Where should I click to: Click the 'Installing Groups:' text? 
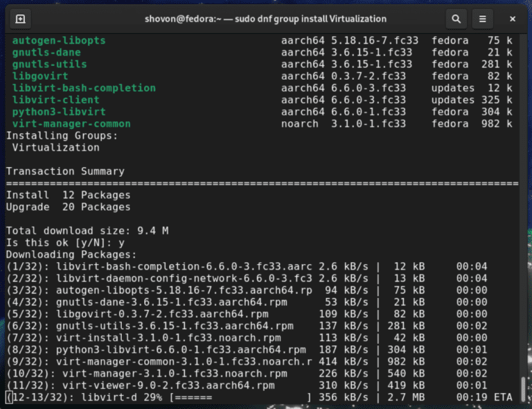click(x=62, y=135)
